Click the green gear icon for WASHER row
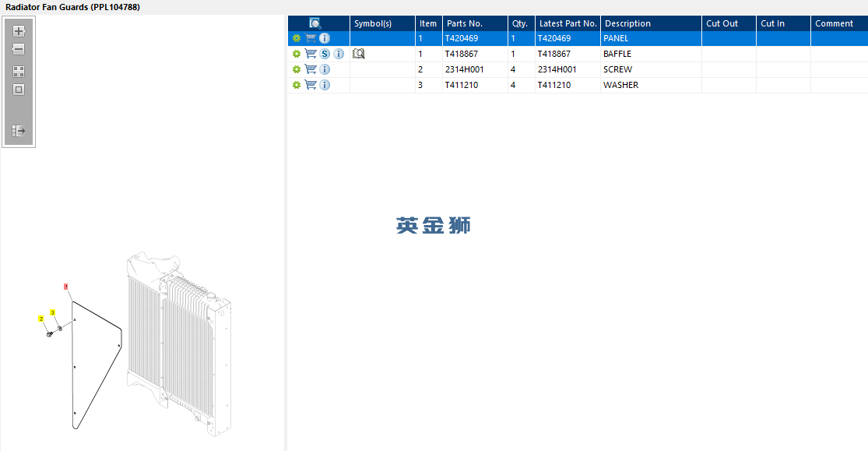This screenshot has width=868, height=451. 297,85
